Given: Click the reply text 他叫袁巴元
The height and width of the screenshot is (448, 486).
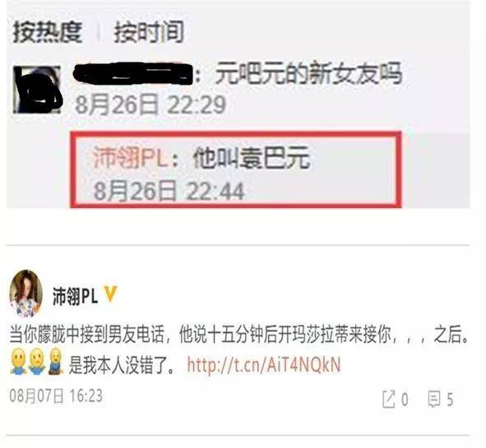Looking at the screenshot, I should [x=252, y=158].
